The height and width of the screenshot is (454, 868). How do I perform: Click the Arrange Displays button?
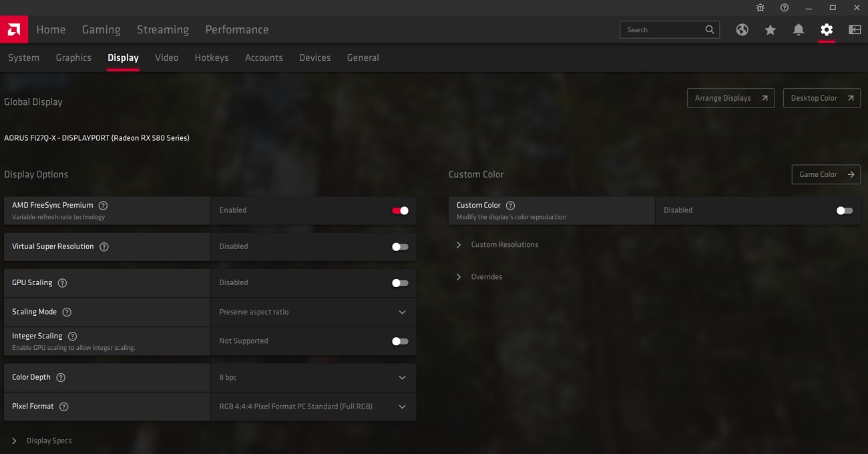tap(731, 98)
